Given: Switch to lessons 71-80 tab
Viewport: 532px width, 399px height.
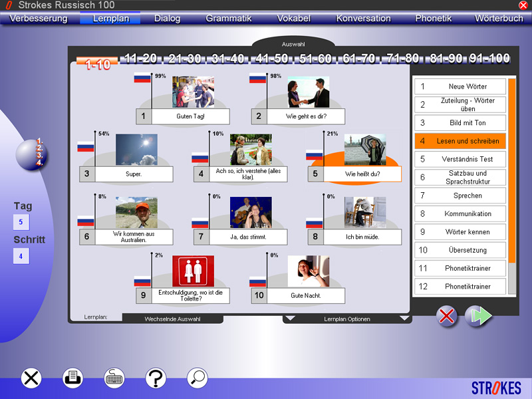Looking at the screenshot, I should pyautogui.click(x=402, y=59).
